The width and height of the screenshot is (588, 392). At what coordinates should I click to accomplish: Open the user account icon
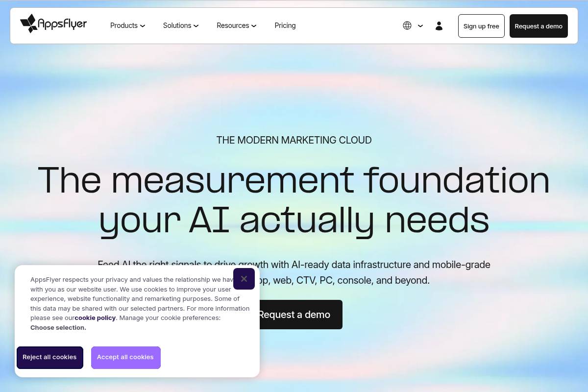(439, 25)
